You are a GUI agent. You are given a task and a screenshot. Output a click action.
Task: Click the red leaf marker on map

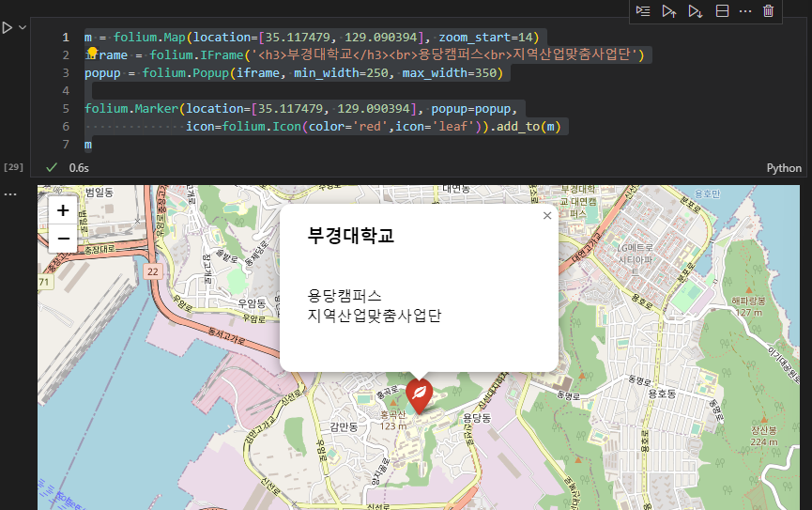pyautogui.click(x=419, y=394)
